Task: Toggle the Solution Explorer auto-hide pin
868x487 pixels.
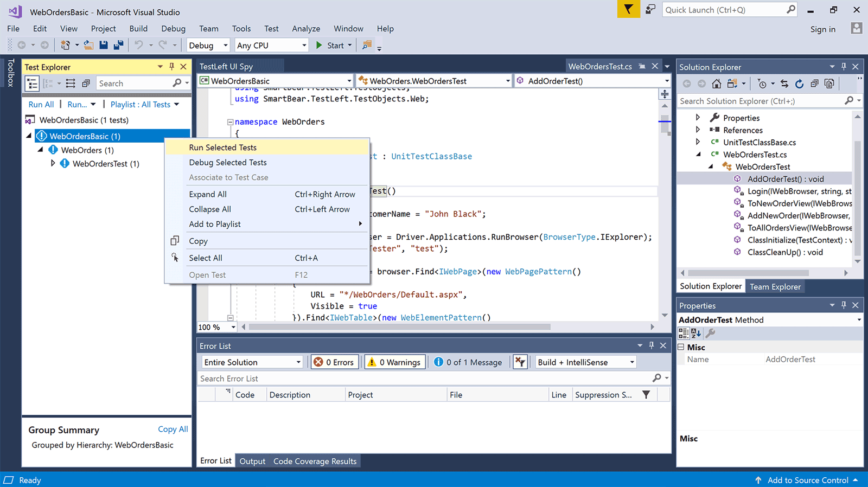Action: 844,67
